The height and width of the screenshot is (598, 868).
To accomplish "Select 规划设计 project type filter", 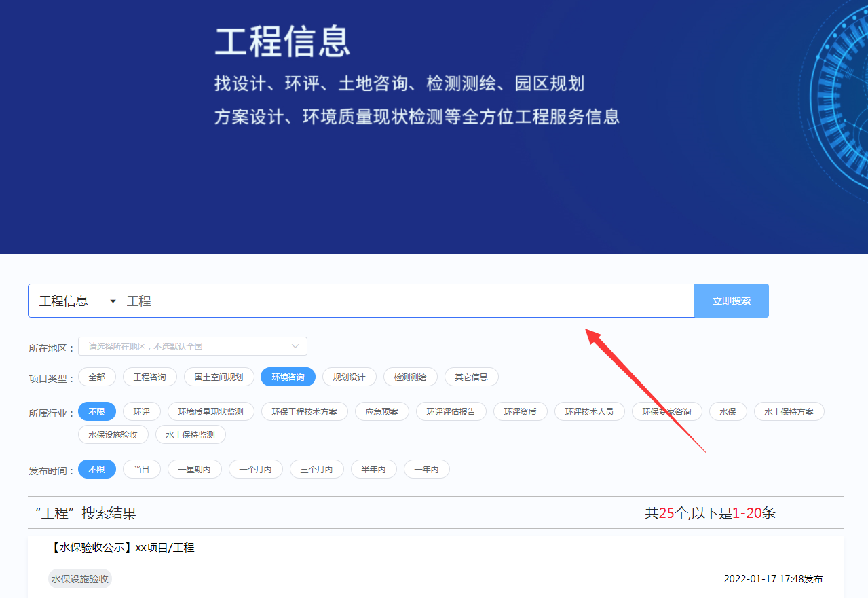I will (x=349, y=377).
